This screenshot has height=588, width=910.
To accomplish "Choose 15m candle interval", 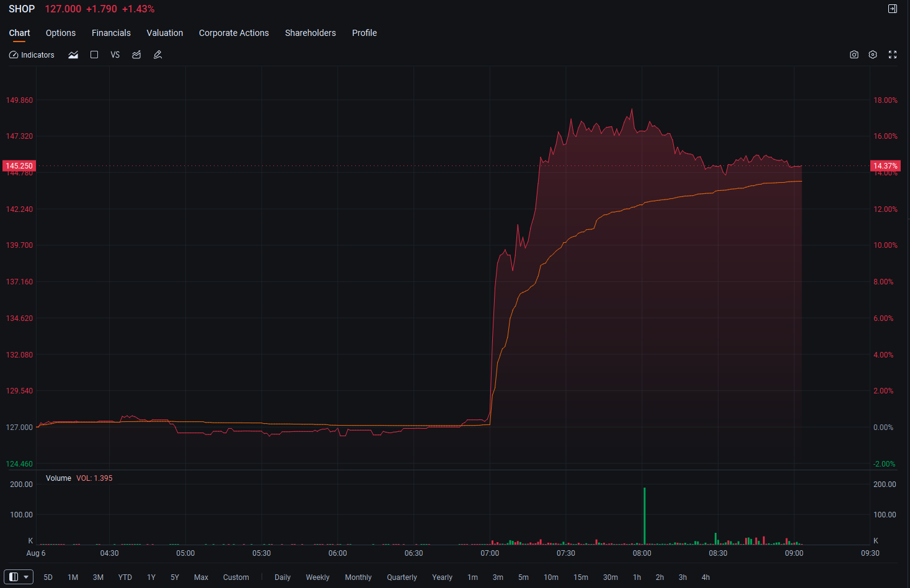I will point(581,577).
